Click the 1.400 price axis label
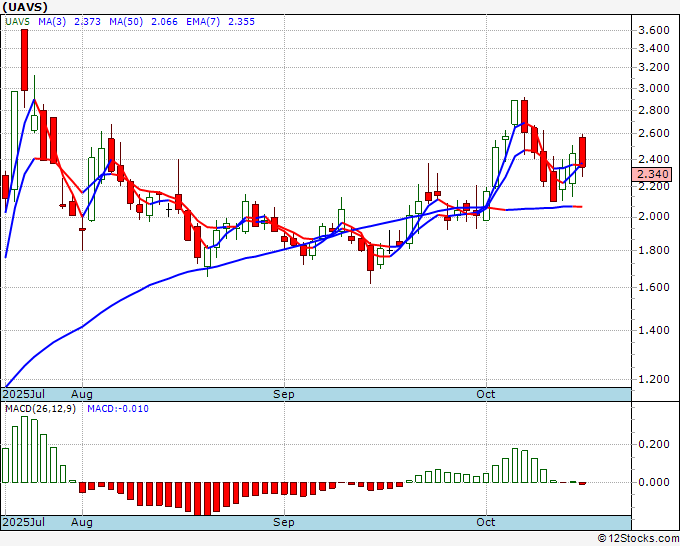This screenshot has height=546, width=680. click(654, 330)
